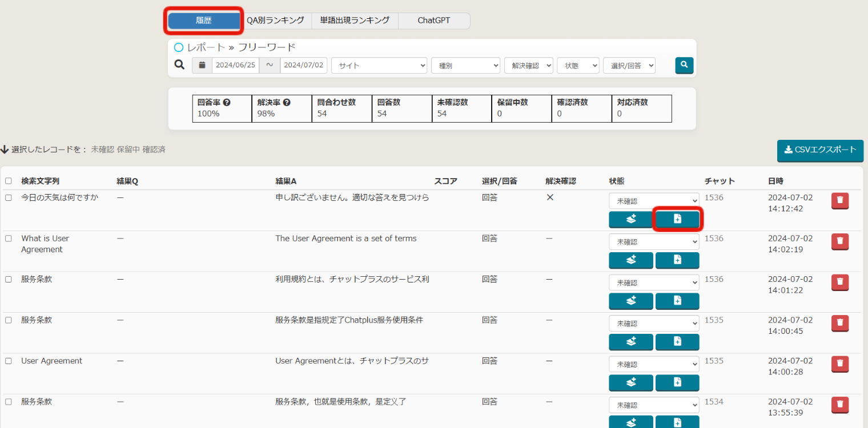This screenshot has height=428, width=868.
Task: Open the 解決確認 dropdown filter
Action: 528,66
